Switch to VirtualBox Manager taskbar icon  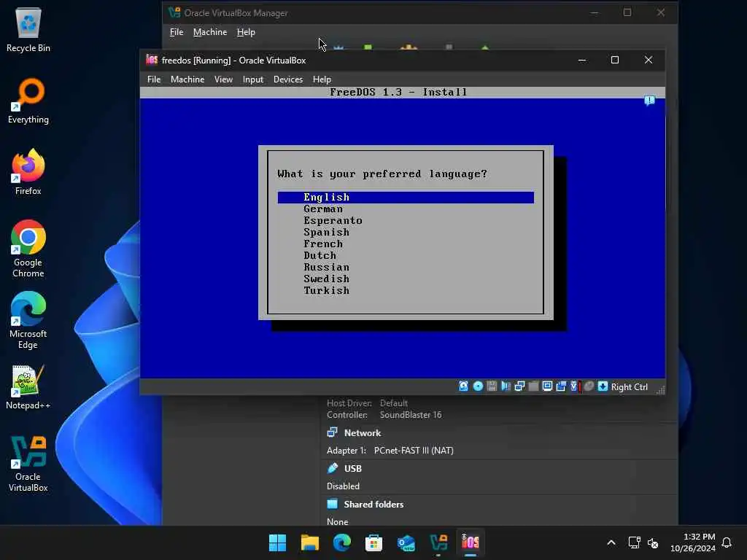438,542
